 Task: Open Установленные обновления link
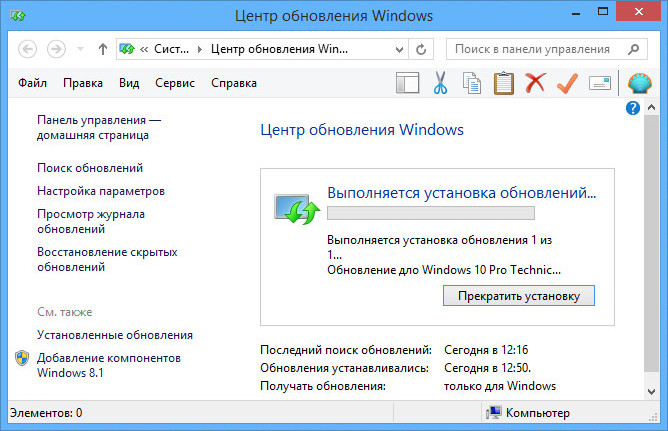[115, 335]
